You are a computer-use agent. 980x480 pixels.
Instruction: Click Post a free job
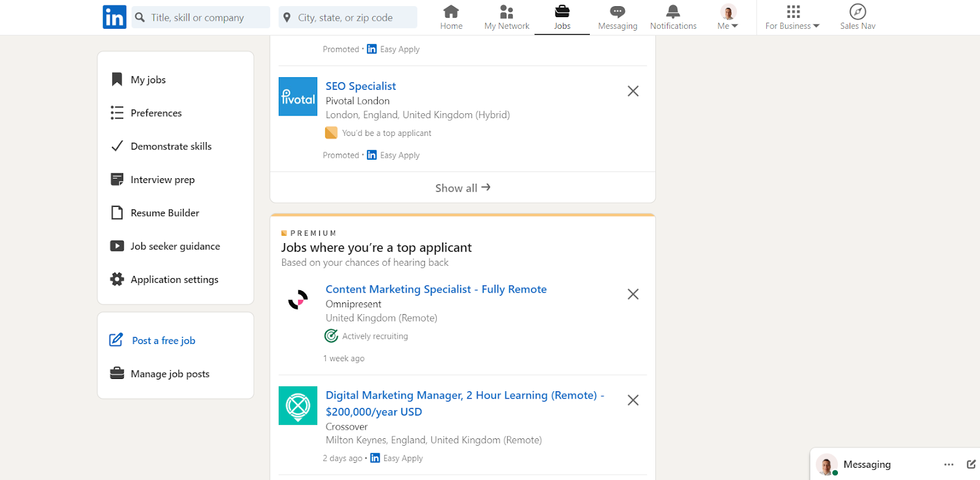pyautogui.click(x=164, y=341)
